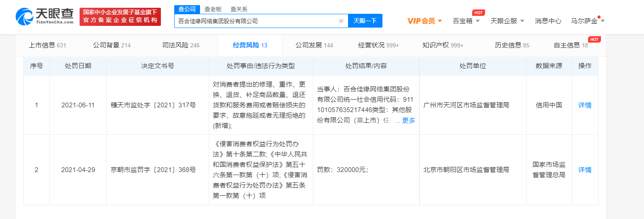Viewport: 644px width, 219px height.
Task: Clear the search box with the X icon
Action: click(x=341, y=21)
